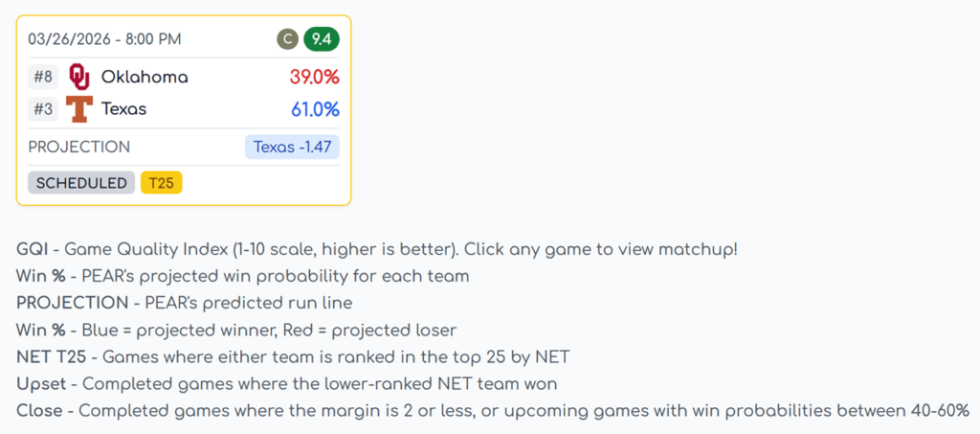Click the Upset legend entry

[286, 384]
